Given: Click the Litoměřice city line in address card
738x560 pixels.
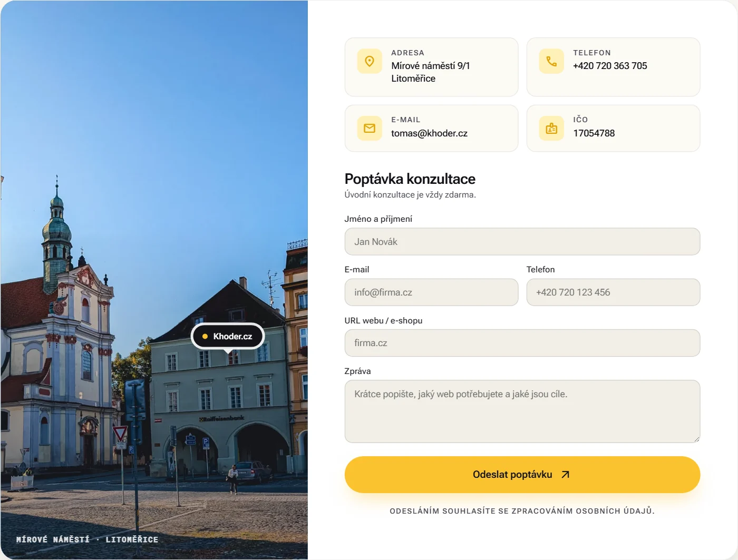Looking at the screenshot, I should click(x=413, y=78).
